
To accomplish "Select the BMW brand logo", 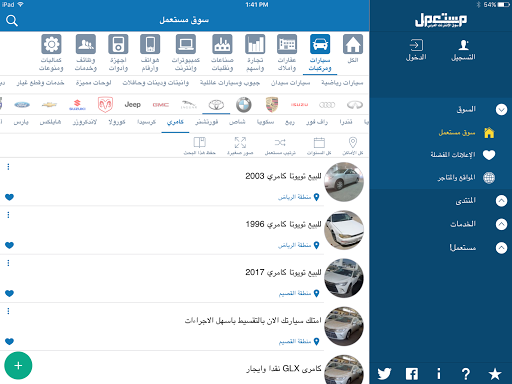I will [x=244, y=105].
